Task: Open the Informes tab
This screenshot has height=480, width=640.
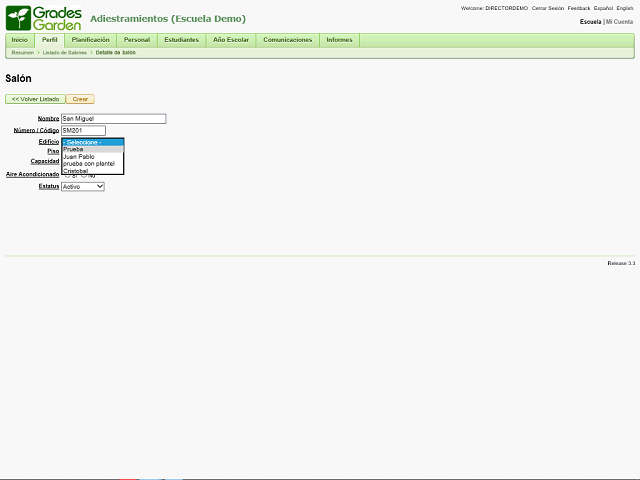Action: click(x=339, y=40)
